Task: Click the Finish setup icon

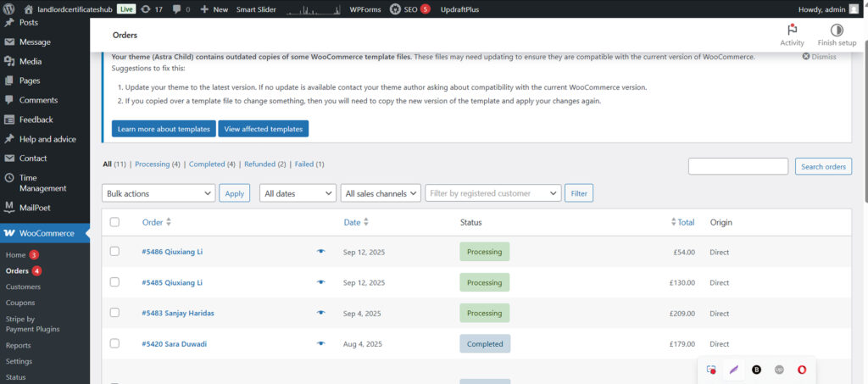Action: (x=836, y=30)
